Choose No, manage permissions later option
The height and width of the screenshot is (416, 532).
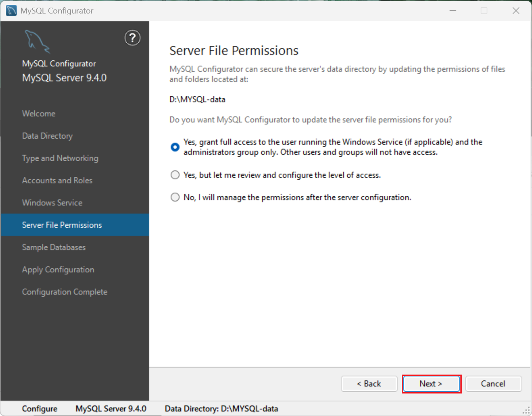coord(175,197)
